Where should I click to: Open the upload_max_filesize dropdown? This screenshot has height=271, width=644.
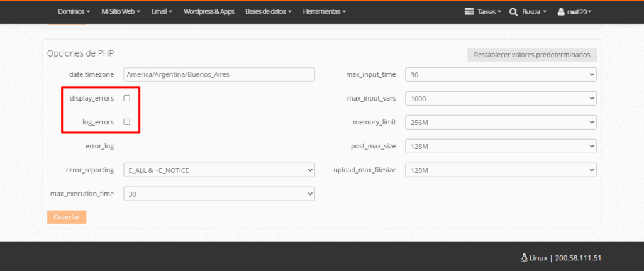tap(501, 170)
